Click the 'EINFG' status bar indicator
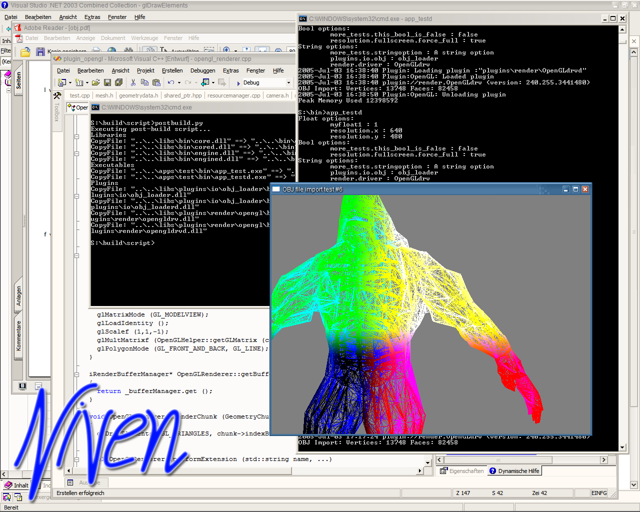The image size is (640, 512). tap(599, 493)
